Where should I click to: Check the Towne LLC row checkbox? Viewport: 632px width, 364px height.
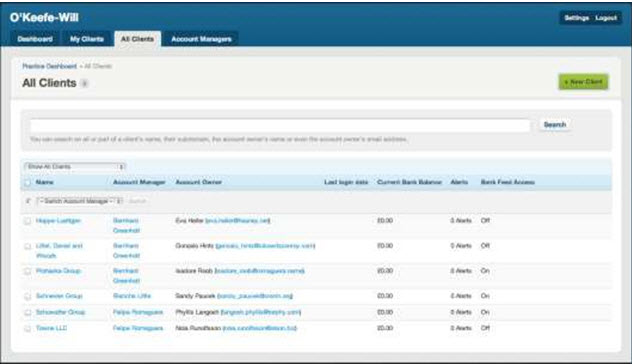pos(27,329)
